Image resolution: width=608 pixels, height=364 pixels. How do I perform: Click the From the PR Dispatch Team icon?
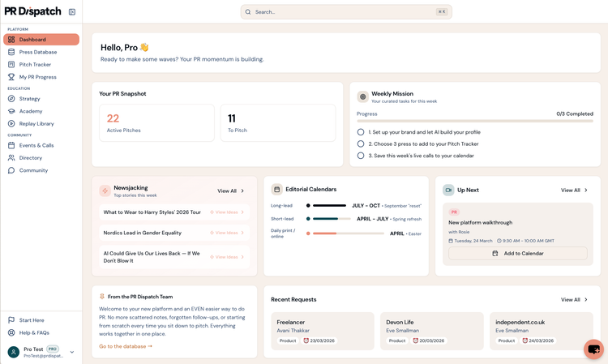pyautogui.click(x=102, y=296)
